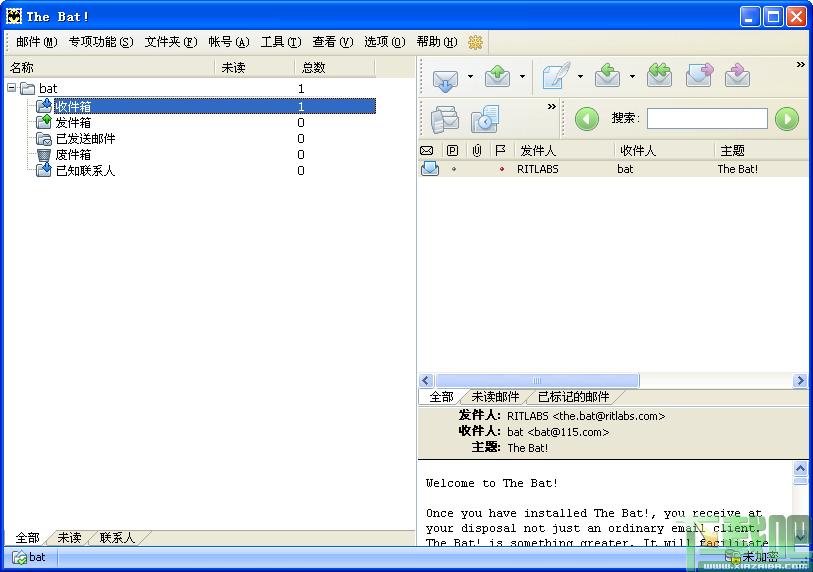
Task: Click the reply all double-arrow envelope icon
Action: click(x=660, y=76)
